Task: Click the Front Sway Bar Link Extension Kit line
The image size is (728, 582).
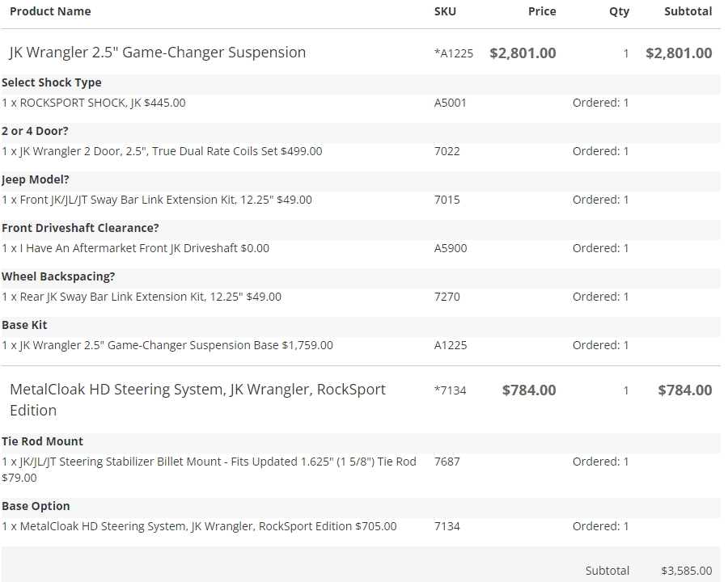Action: pyautogui.click(x=156, y=200)
